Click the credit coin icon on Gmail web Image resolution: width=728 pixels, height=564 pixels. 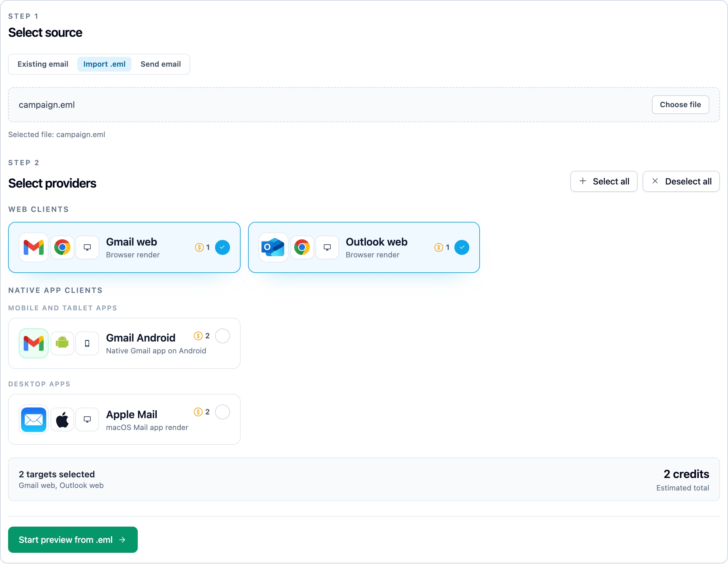[199, 247]
